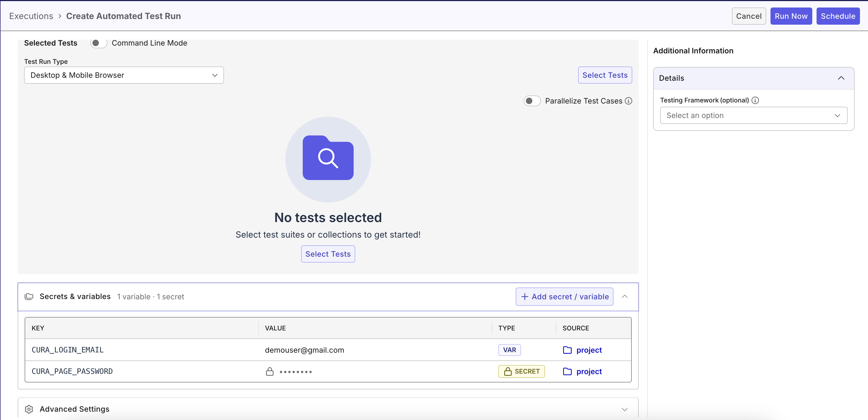This screenshot has height=420, width=868.
Task: Click the Cancel button
Action: (x=749, y=16)
